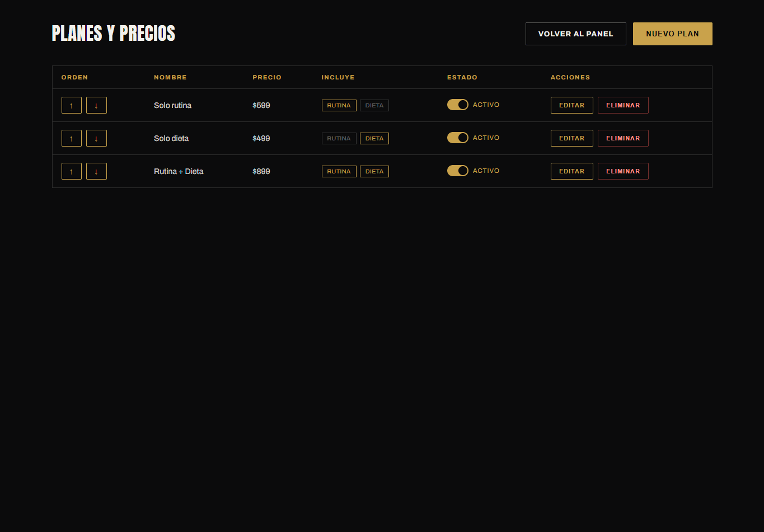764x532 pixels.
Task: Click dimmed Dieta tag in Solo rutina row
Action: click(x=374, y=105)
